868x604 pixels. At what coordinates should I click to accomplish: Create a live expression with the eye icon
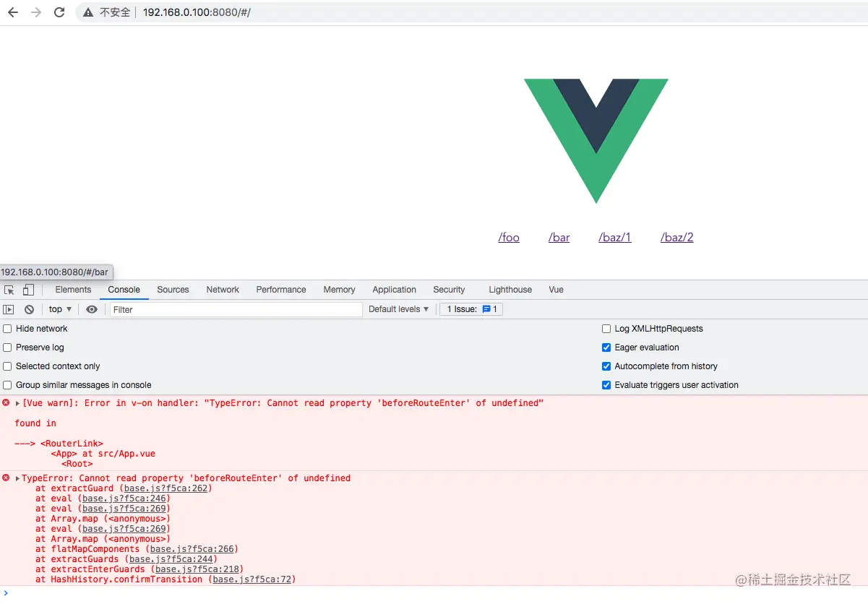92,309
